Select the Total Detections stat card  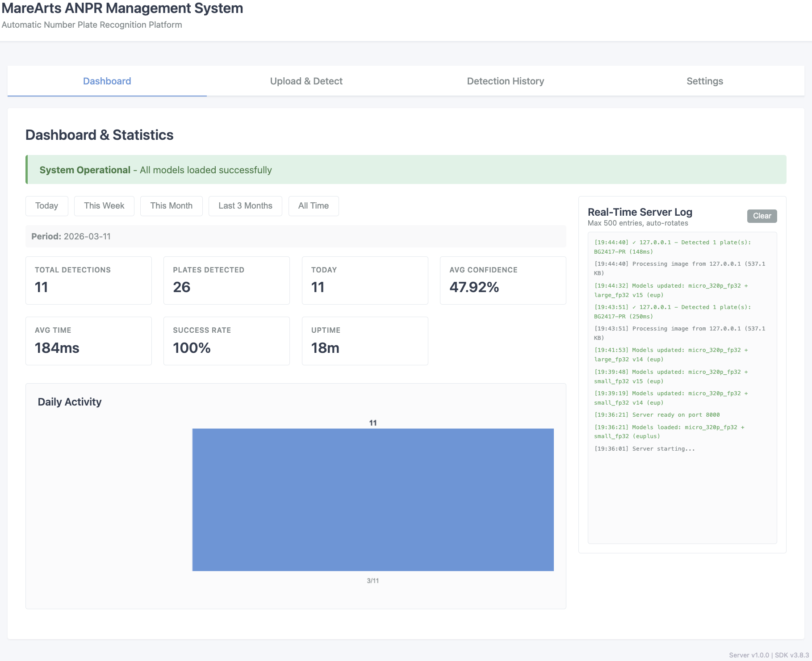tap(88, 280)
